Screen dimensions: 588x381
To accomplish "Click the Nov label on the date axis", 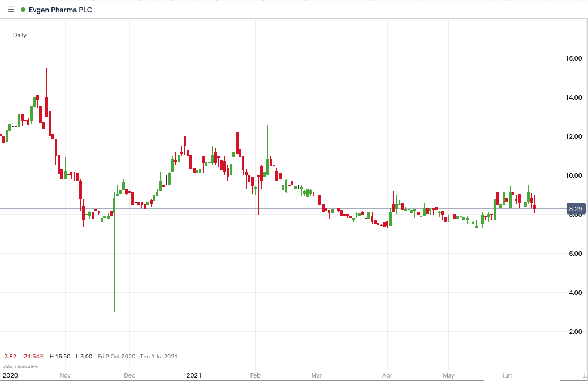I will pos(65,375).
